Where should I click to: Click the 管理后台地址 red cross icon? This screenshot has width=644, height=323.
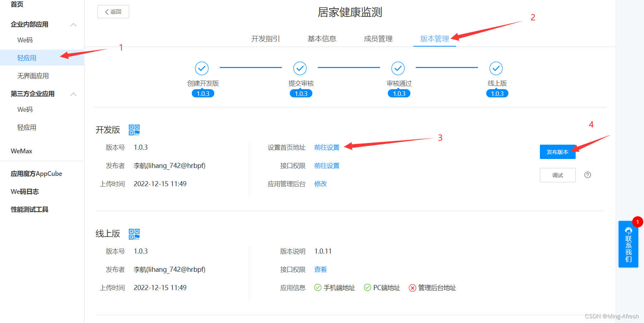pos(413,288)
